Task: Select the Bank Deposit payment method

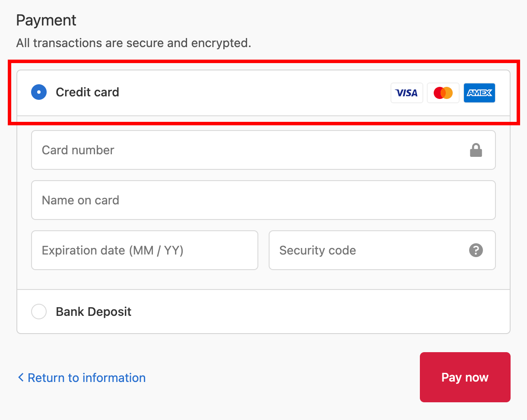Action: (39, 312)
